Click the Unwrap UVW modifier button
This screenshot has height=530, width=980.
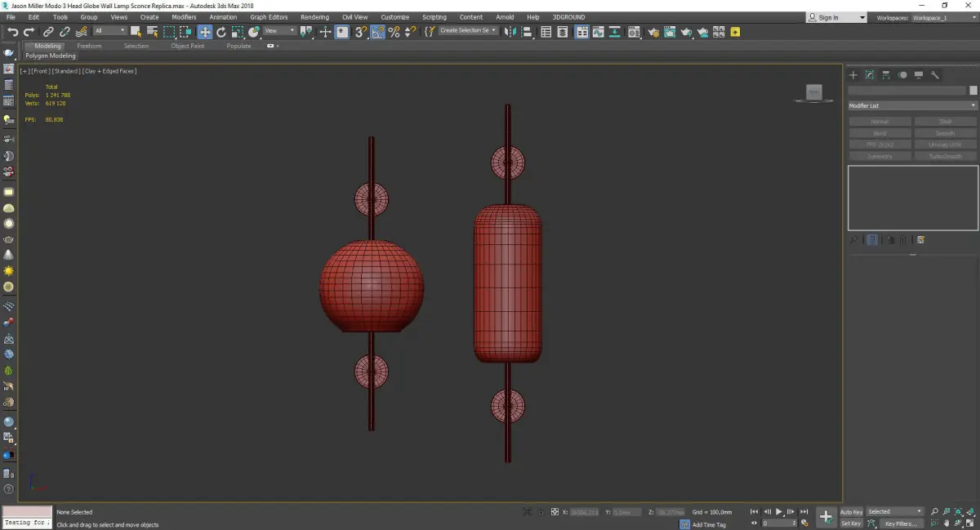pos(945,145)
